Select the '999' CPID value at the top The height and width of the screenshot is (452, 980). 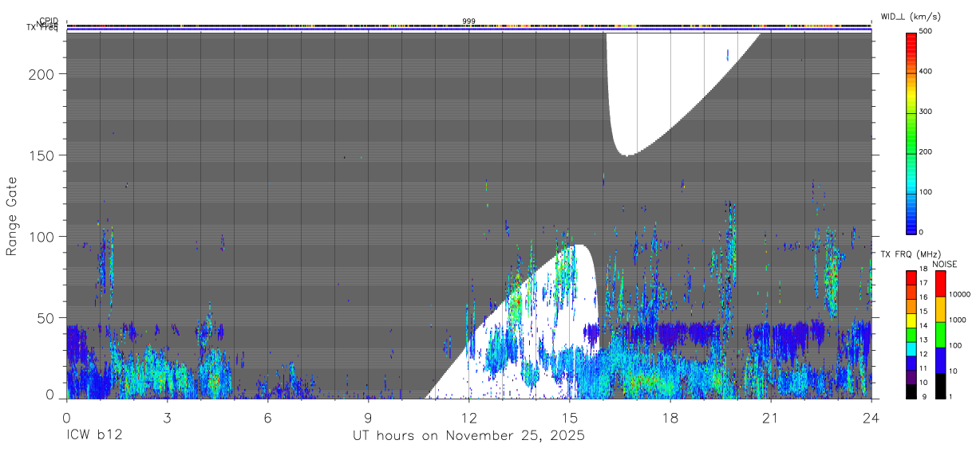pos(469,21)
